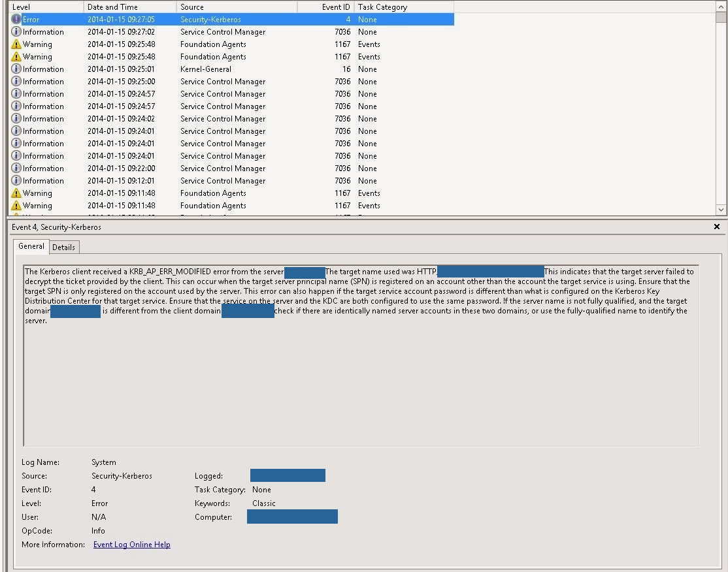Click the event list scrollbar up arrow
This screenshot has height=572, width=728.
tap(721, 5)
